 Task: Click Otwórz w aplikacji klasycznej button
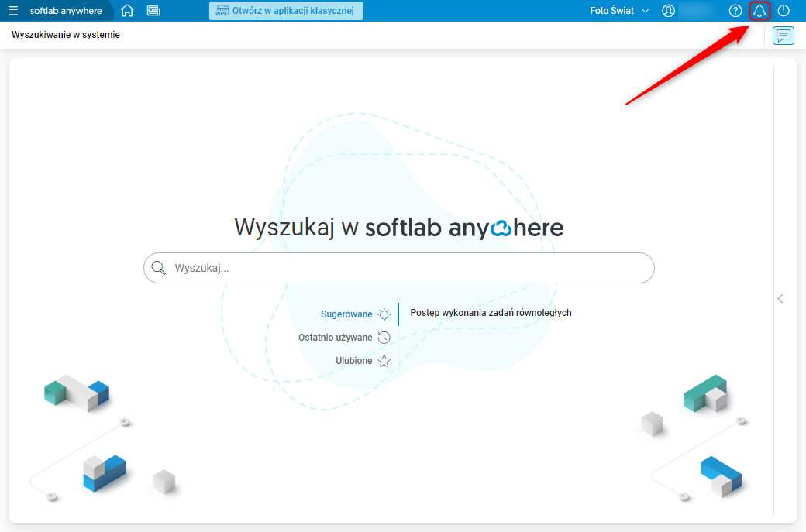click(x=286, y=11)
